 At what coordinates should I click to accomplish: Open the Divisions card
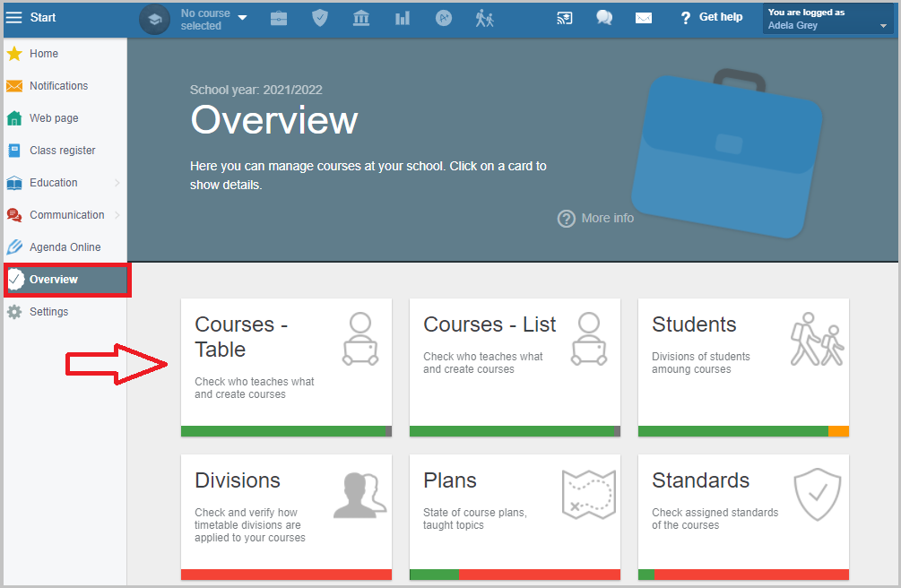point(286,517)
